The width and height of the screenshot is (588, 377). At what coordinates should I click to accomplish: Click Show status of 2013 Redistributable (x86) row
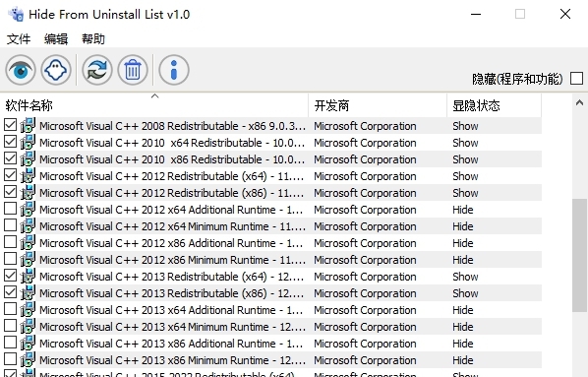point(465,293)
